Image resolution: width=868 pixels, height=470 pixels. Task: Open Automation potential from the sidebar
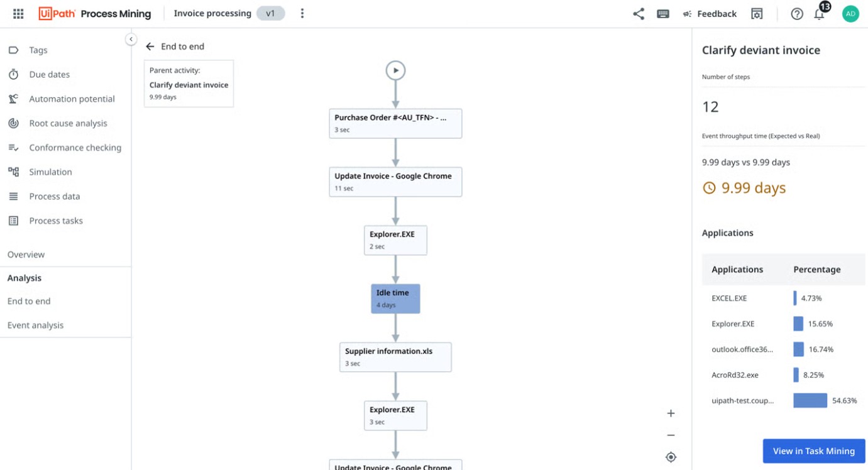click(x=13, y=99)
